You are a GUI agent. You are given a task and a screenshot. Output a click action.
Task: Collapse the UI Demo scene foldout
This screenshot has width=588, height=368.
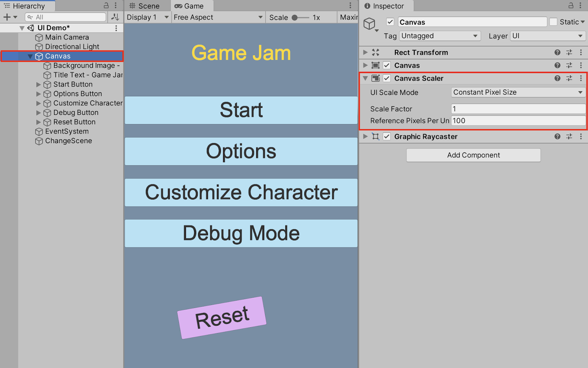(x=22, y=28)
